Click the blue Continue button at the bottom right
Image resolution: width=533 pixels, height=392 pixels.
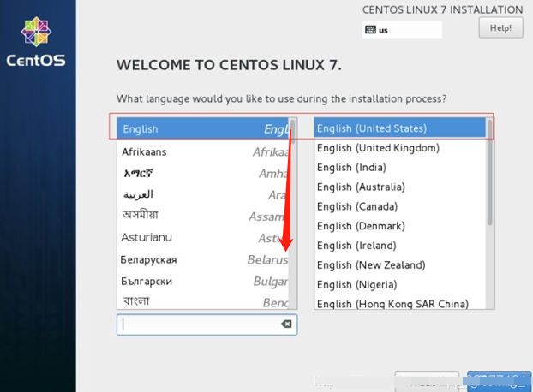pos(499,383)
